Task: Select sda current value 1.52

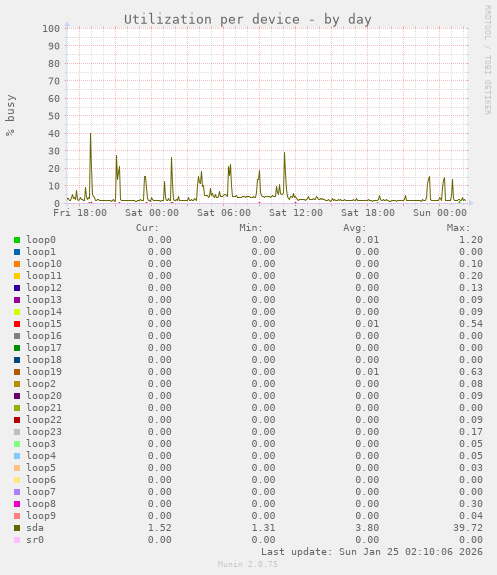Action: tap(160, 528)
